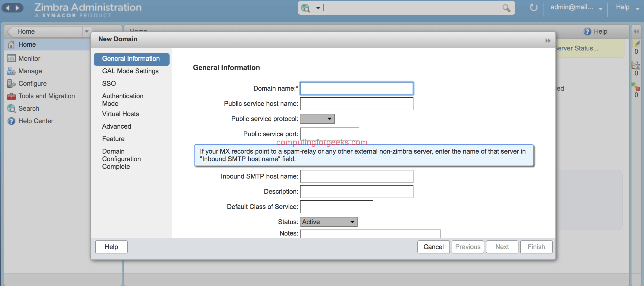The height and width of the screenshot is (286, 644).
Task: Click the Manage users icon
Action: 11,71
